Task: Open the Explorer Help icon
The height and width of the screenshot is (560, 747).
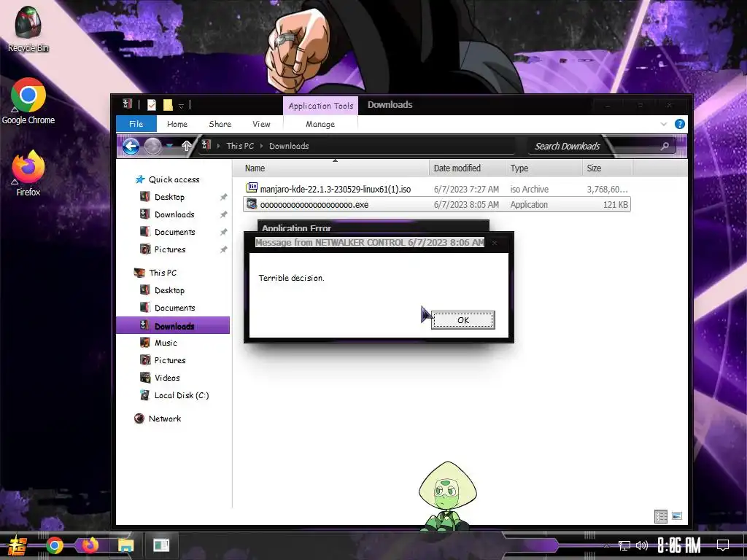Action: (680, 124)
